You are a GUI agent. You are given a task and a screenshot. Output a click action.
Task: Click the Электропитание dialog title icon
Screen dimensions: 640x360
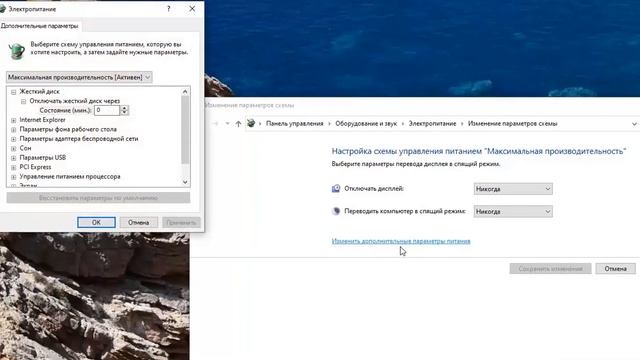pos(2,9)
